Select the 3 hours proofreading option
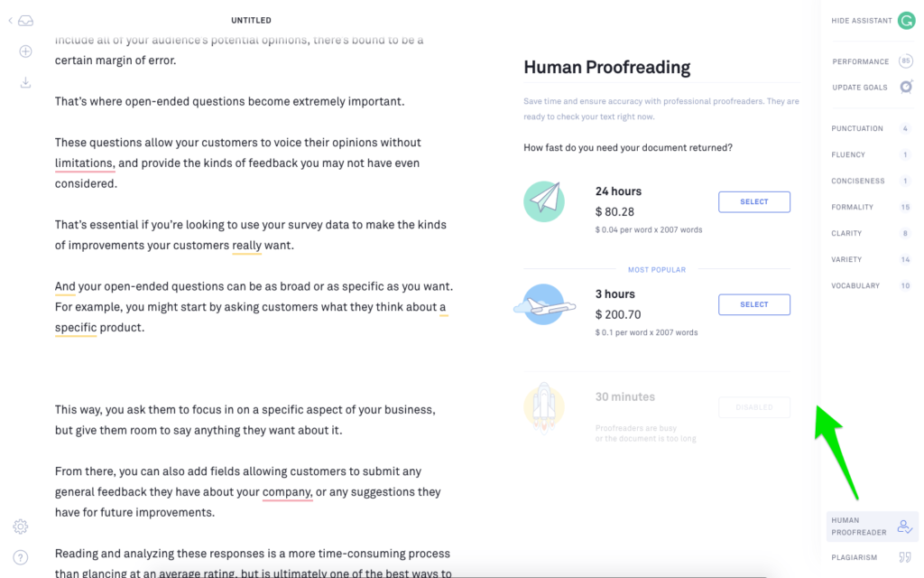Viewport: 924px width, 578px height. click(x=753, y=304)
